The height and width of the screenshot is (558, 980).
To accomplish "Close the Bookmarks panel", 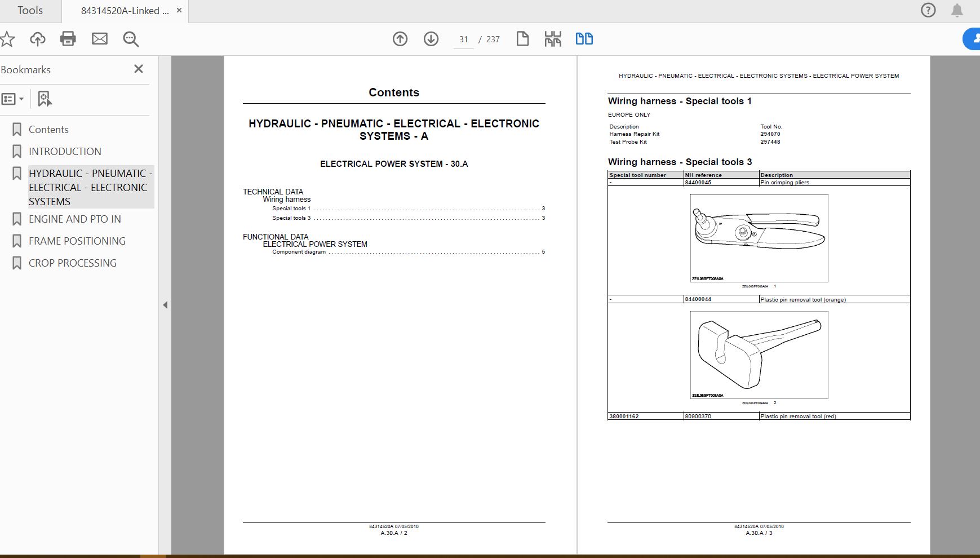I will pyautogui.click(x=138, y=69).
